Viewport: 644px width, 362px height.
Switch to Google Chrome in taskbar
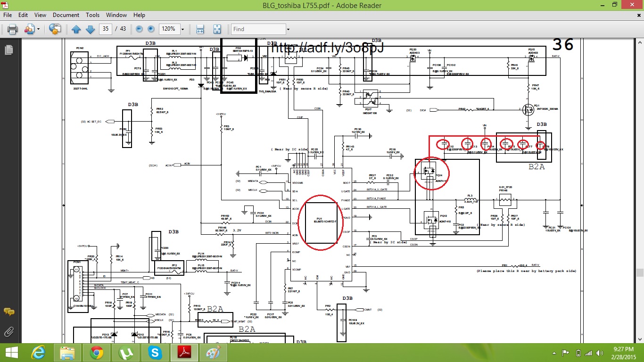97,352
